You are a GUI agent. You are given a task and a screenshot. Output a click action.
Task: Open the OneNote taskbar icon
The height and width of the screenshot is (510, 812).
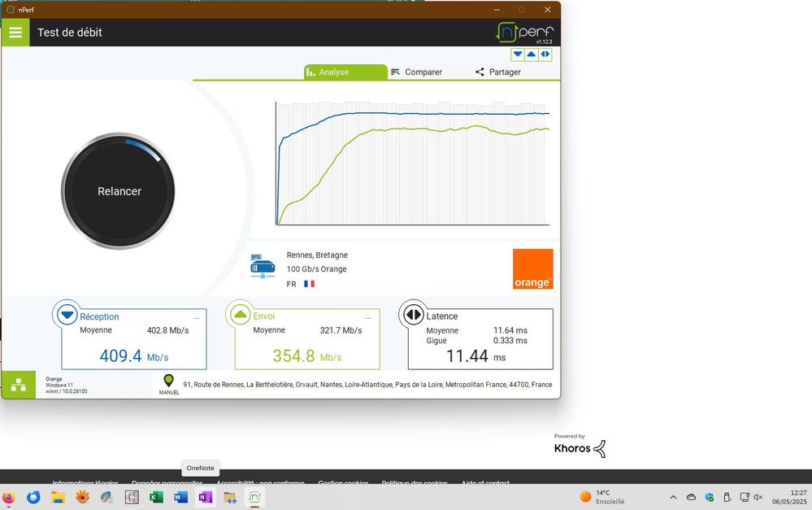coord(205,497)
